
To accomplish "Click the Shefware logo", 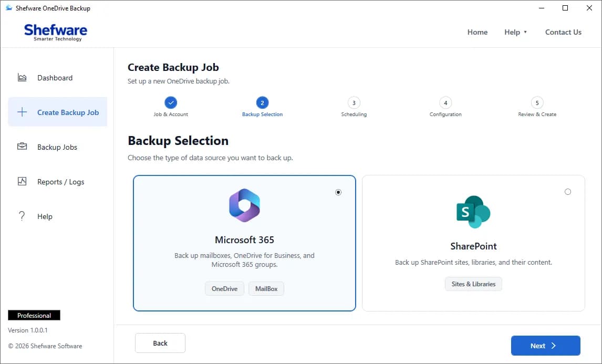I will tap(56, 32).
